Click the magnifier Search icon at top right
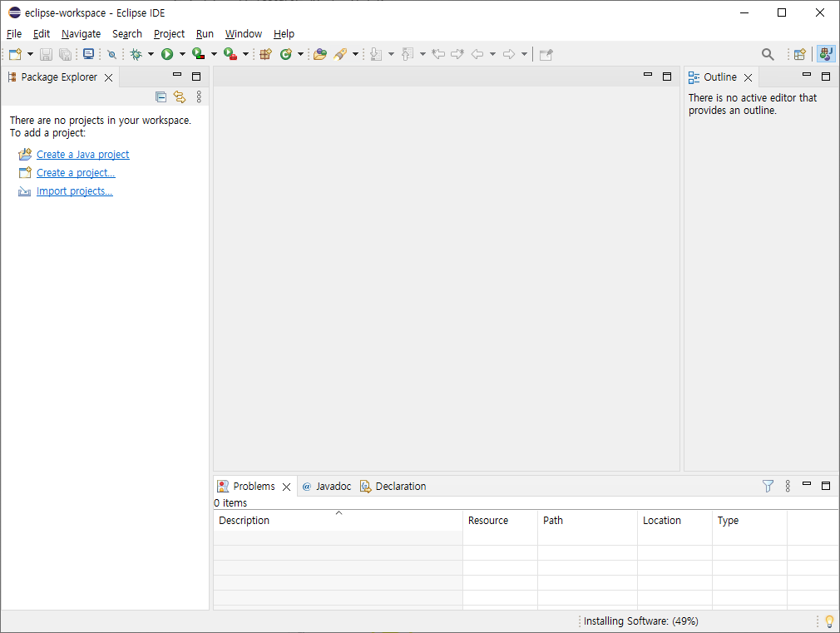This screenshot has height=633, width=840. click(x=768, y=54)
